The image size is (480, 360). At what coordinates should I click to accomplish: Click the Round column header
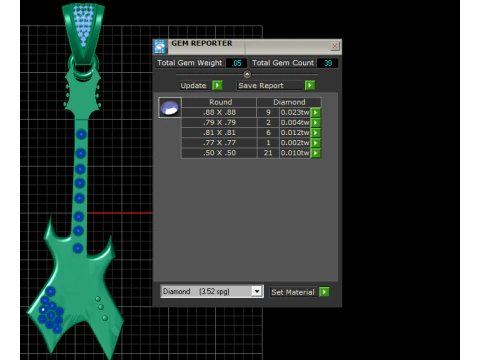coord(220,102)
